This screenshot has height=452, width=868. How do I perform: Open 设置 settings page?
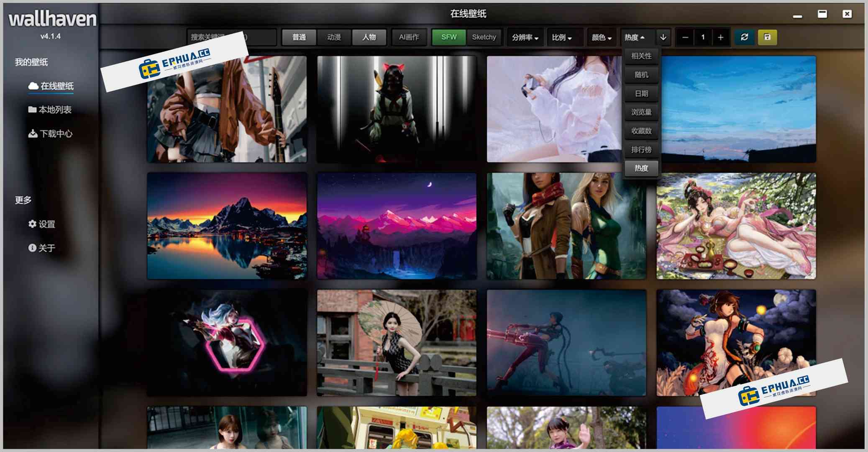point(42,224)
